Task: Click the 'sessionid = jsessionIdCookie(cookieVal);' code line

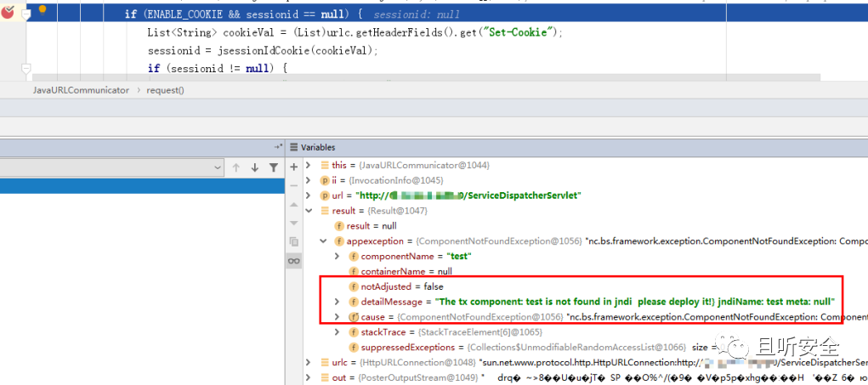Action: (263, 50)
